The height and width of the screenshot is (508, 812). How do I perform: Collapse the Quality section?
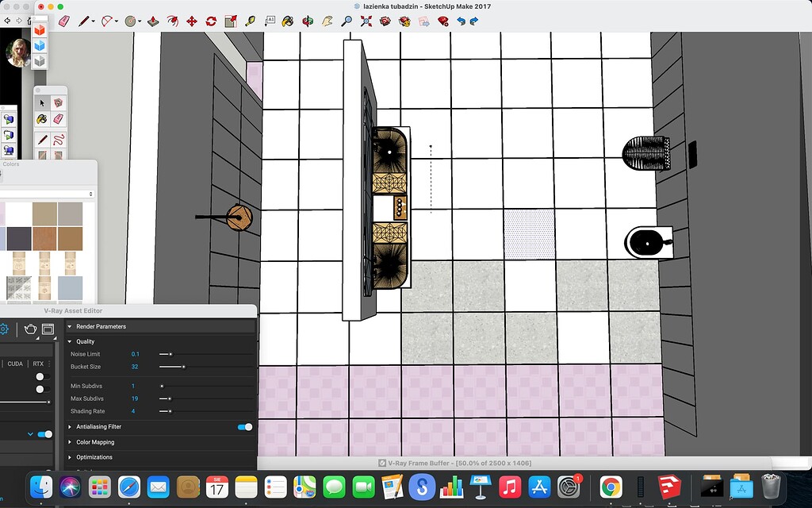[x=71, y=341]
